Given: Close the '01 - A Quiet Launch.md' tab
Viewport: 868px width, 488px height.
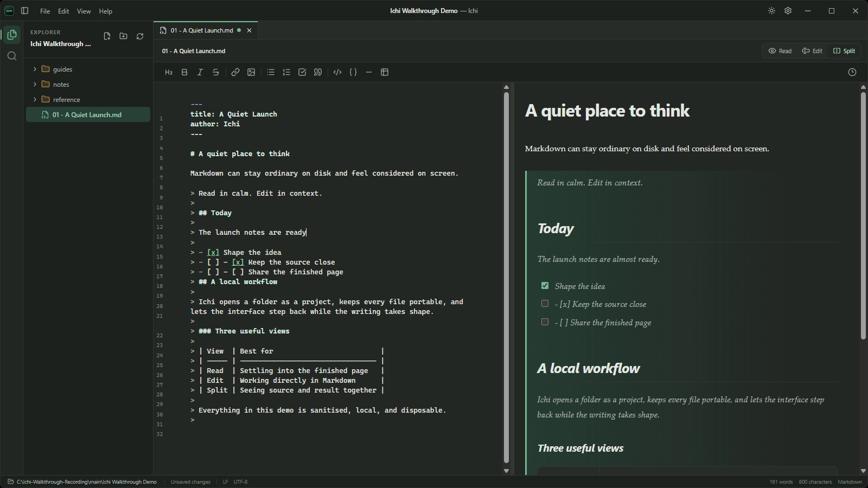Looking at the screenshot, I should click(x=250, y=30).
